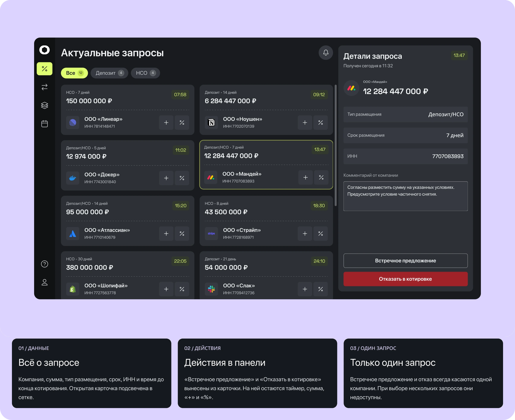The image size is (515, 420).
Task: Open the calendar sidebar icon
Action: pyautogui.click(x=45, y=124)
